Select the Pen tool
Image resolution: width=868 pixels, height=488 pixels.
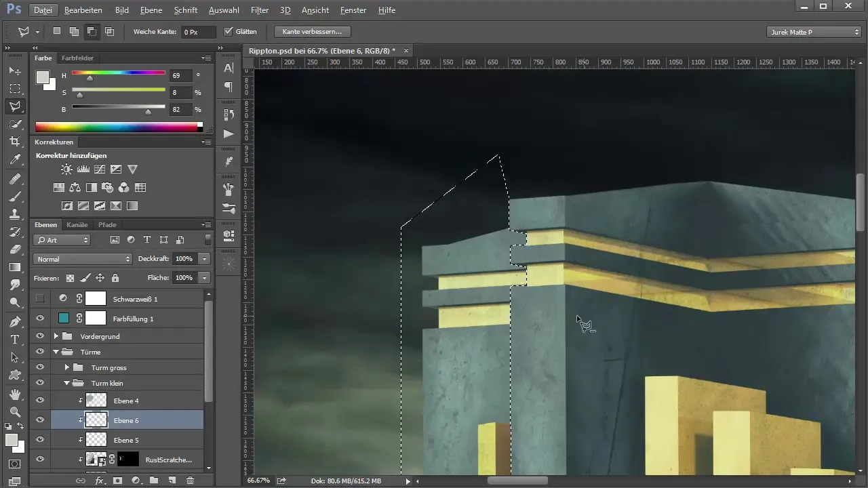coord(15,322)
